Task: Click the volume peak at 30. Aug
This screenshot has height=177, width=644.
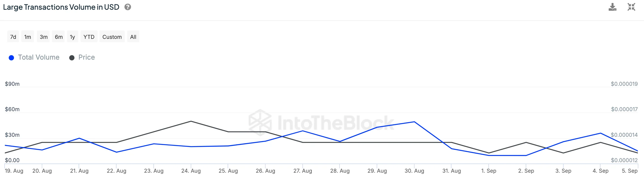Action: coord(414,122)
